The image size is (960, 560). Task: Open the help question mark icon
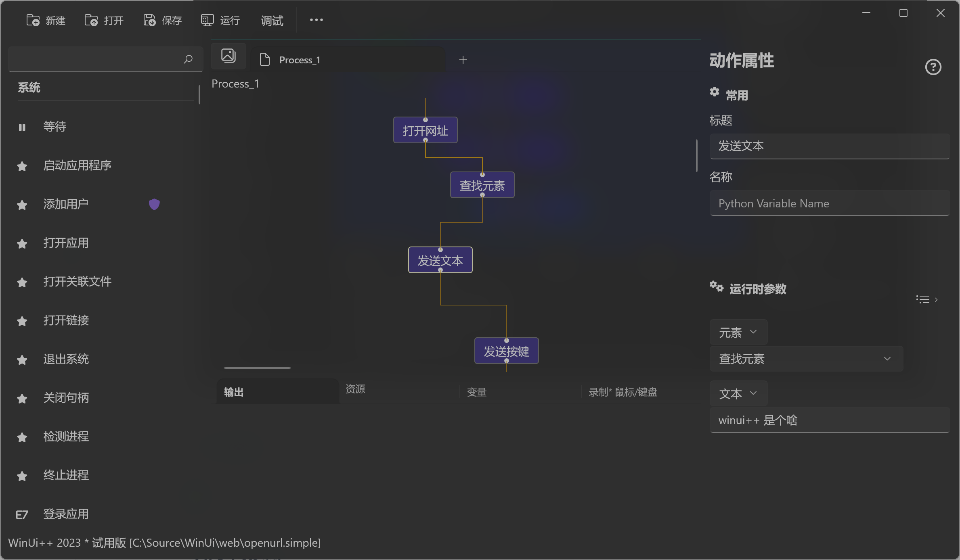933,67
